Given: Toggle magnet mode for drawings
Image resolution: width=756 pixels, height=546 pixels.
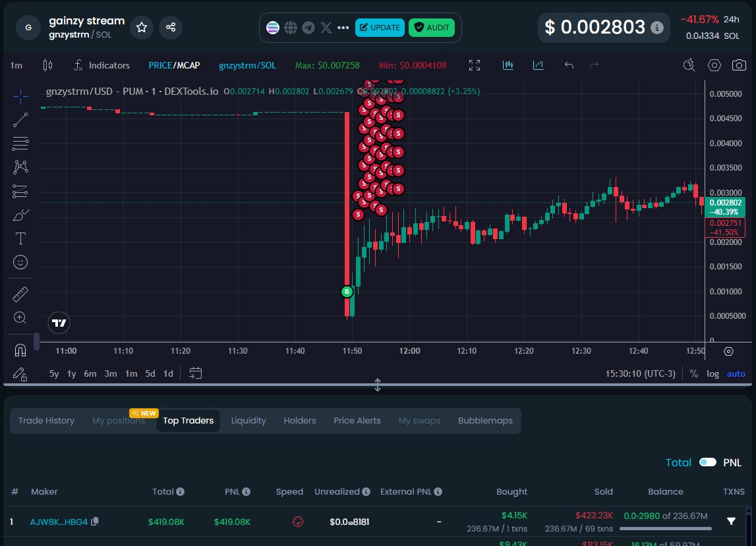Looking at the screenshot, I should click(x=20, y=350).
